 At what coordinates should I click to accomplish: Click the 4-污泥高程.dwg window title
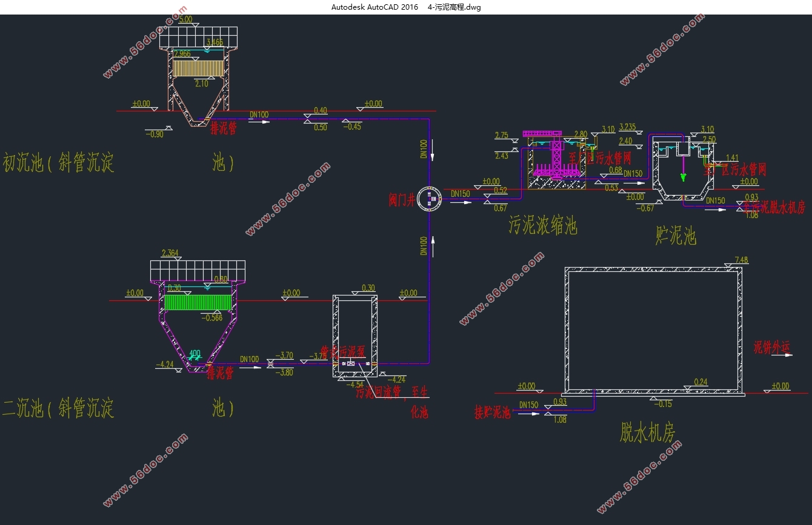[454, 7]
